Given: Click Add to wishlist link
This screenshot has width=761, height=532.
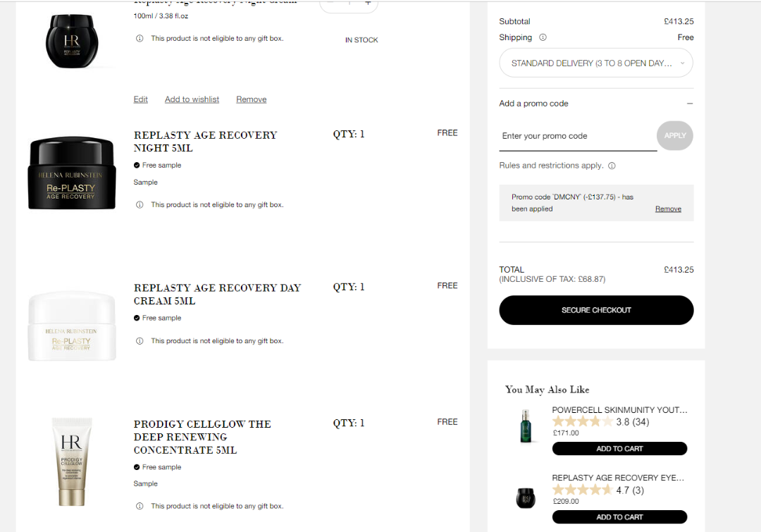Looking at the screenshot, I should click(x=192, y=99).
